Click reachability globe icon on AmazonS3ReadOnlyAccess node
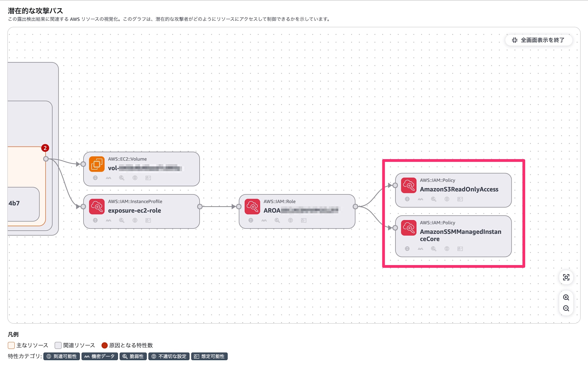Viewport: 588px width, 368px height. (407, 199)
